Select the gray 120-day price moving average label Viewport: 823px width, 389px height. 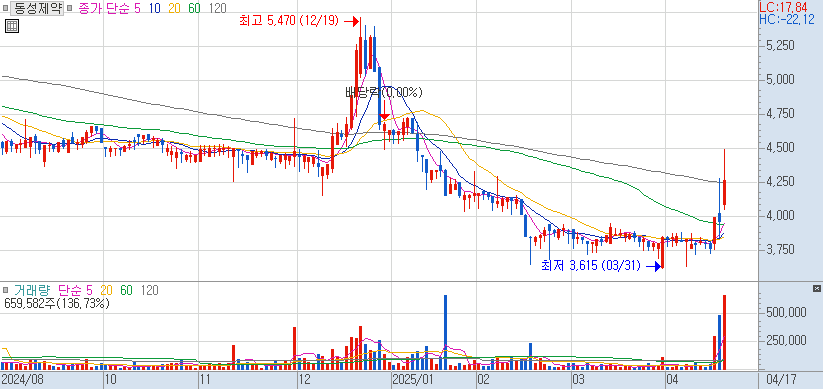click(217, 8)
